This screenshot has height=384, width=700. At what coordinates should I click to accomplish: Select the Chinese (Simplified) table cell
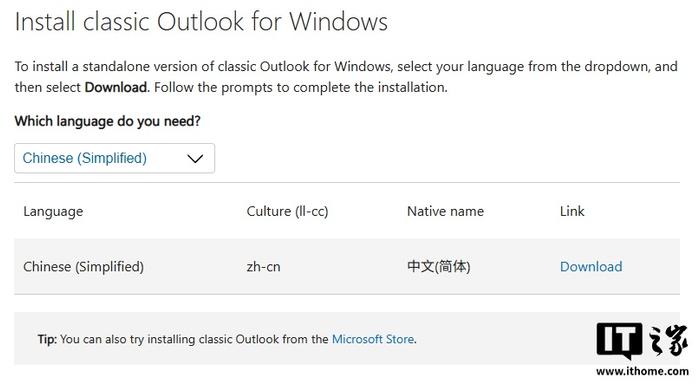click(x=83, y=267)
